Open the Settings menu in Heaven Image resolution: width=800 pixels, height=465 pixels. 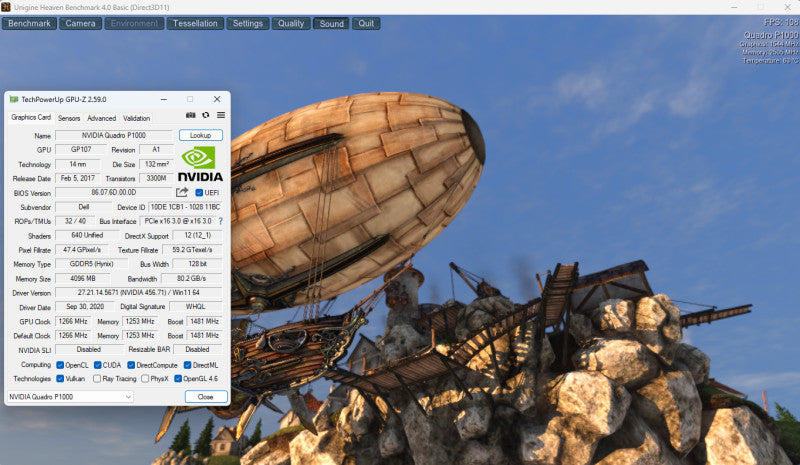coord(247,23)
